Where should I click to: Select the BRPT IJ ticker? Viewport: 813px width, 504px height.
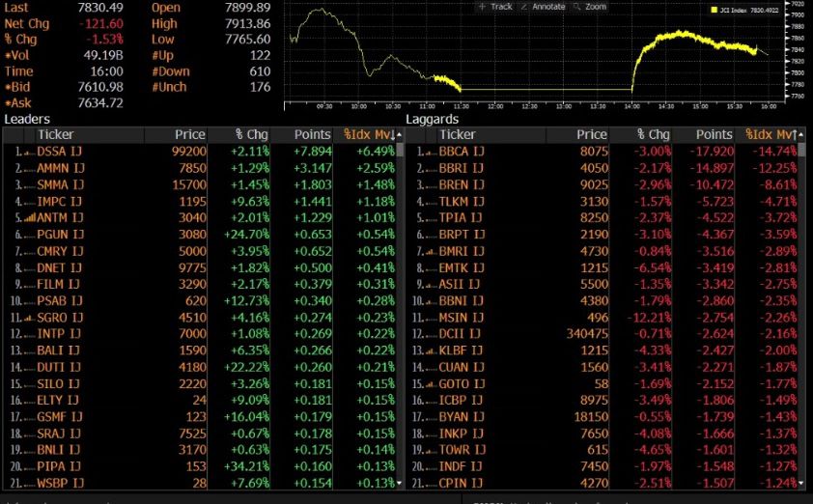point(462,235)
